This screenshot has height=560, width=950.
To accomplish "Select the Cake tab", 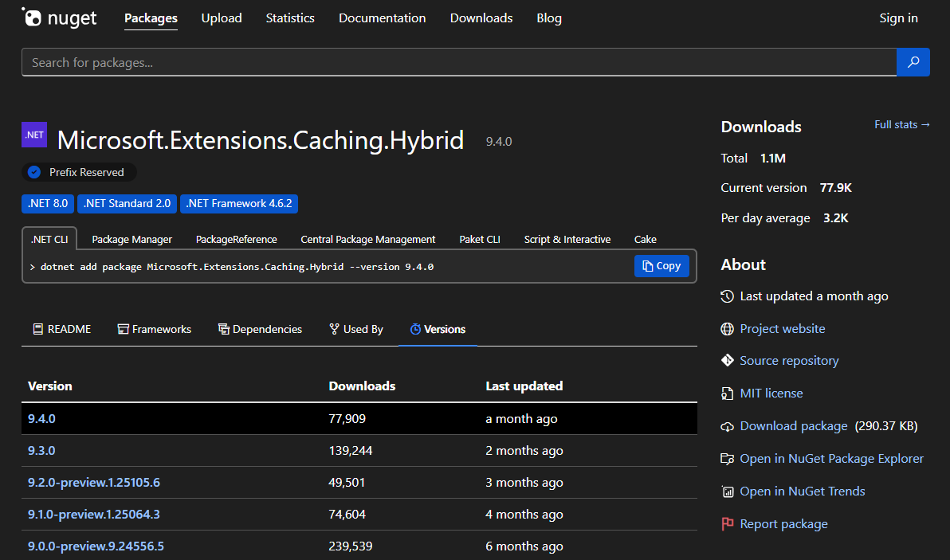I will click(x=646, y=239).
